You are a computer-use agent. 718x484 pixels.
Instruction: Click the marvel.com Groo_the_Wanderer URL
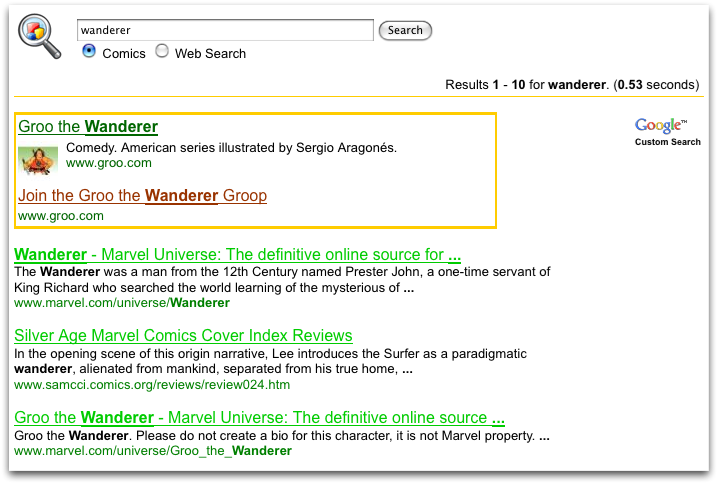(x=153, y=451)
